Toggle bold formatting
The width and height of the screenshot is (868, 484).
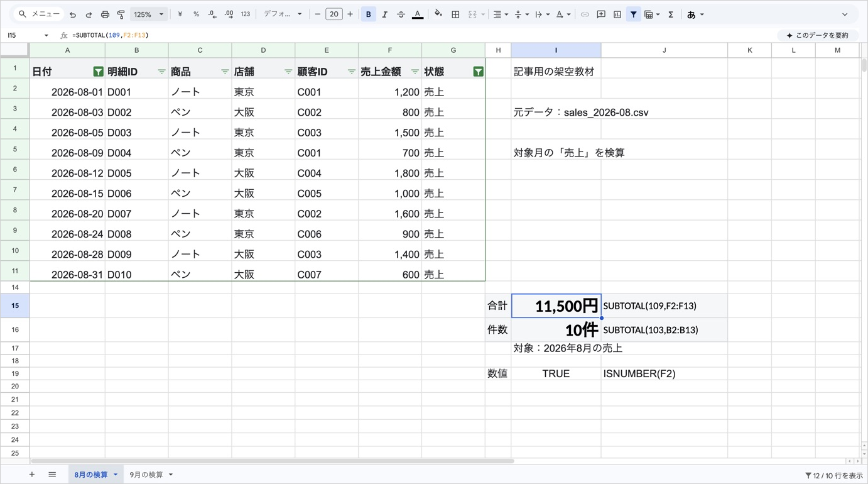point(369,14)
